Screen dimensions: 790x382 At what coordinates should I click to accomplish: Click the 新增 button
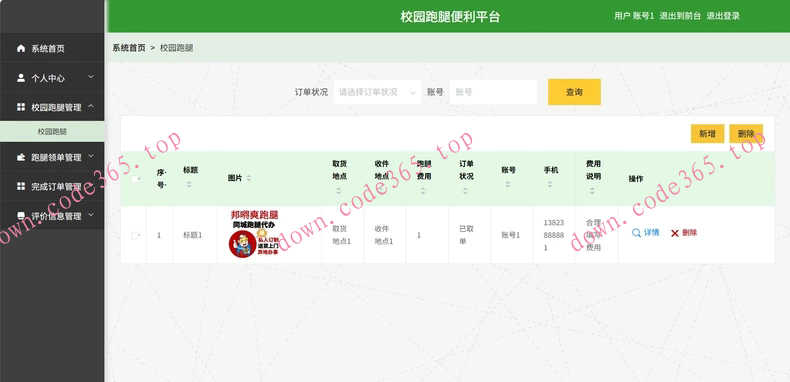coord(707,134)
